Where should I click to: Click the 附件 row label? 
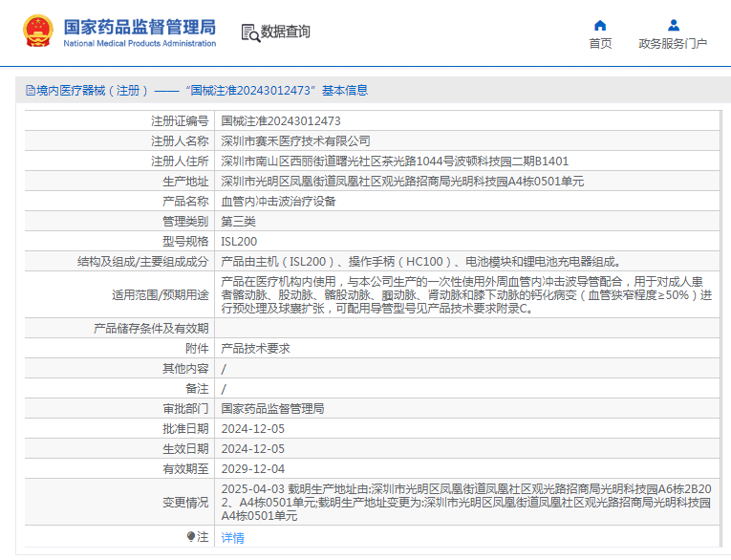197,349
